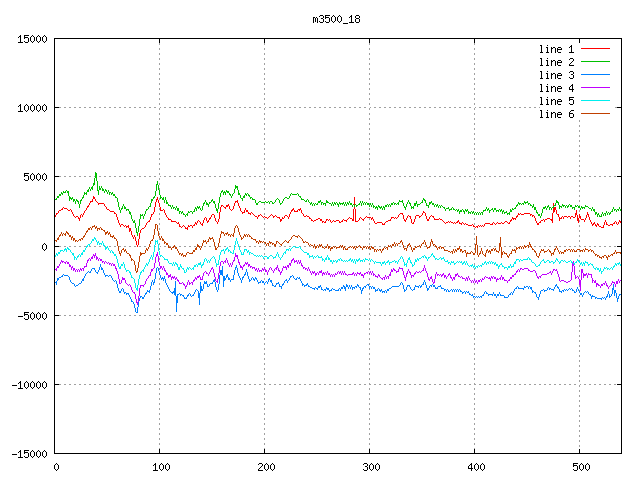The height and width of the screenshot is (480, 640).
Task: Click the -10000 y-axis tick label
Action: [28, 384]
